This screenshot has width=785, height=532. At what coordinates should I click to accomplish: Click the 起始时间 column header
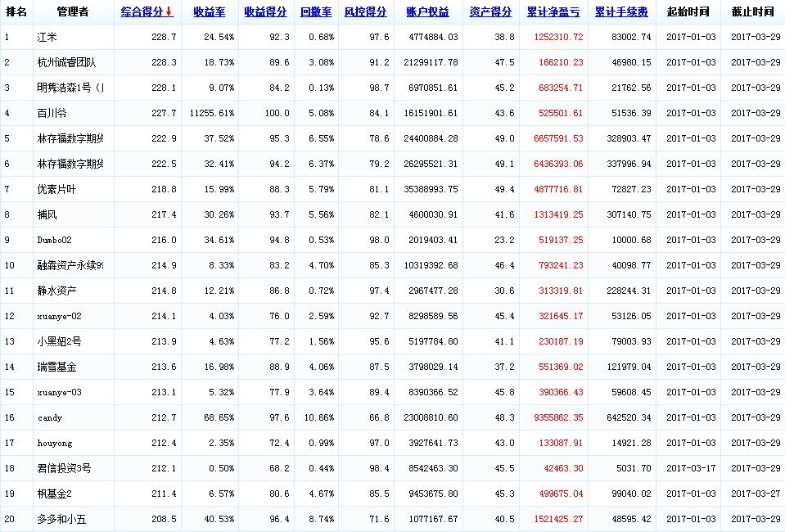click(688, 11)
